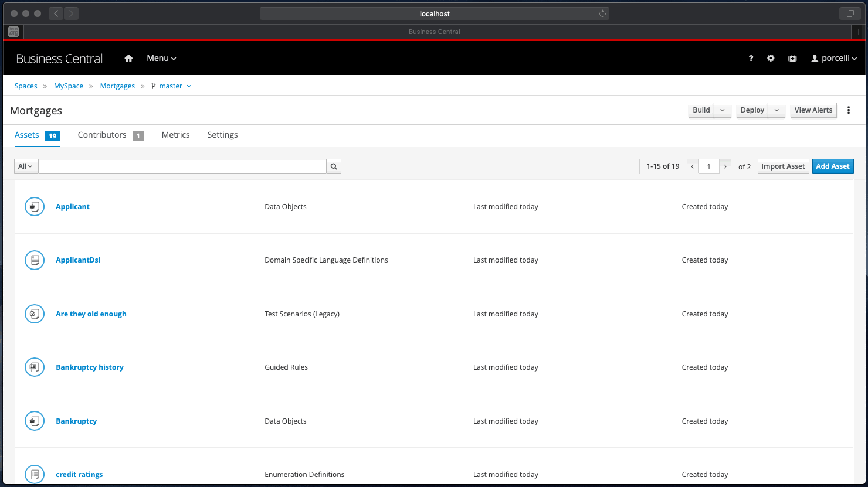Open the help question mark icon
The width and height of the screenshot is (868, 487).
click(x=751, y=58)
